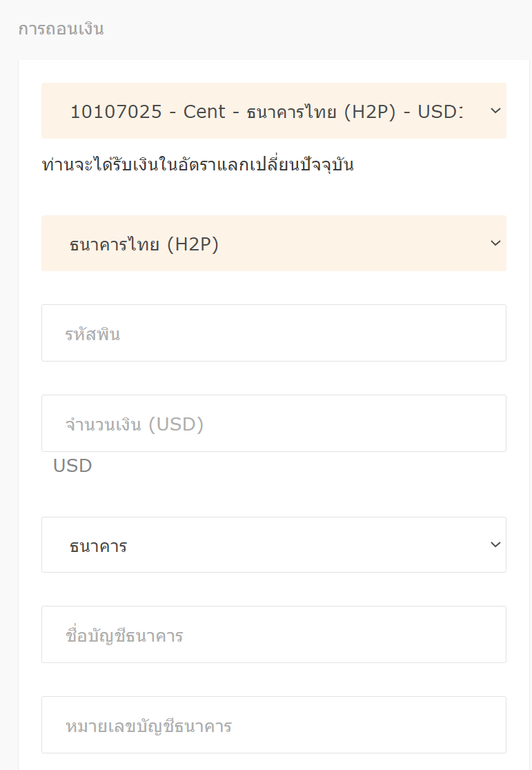Click the chevron beside ธนาคารไทย (H2P)
The height and width of the screenshot is (770, 532).
pyautogui.click(x=494, y=243)
